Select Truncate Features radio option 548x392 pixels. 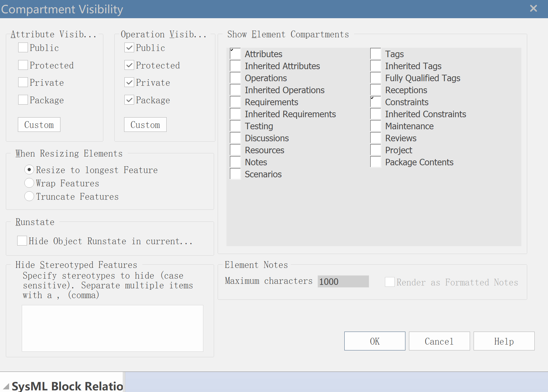[29, 196]
